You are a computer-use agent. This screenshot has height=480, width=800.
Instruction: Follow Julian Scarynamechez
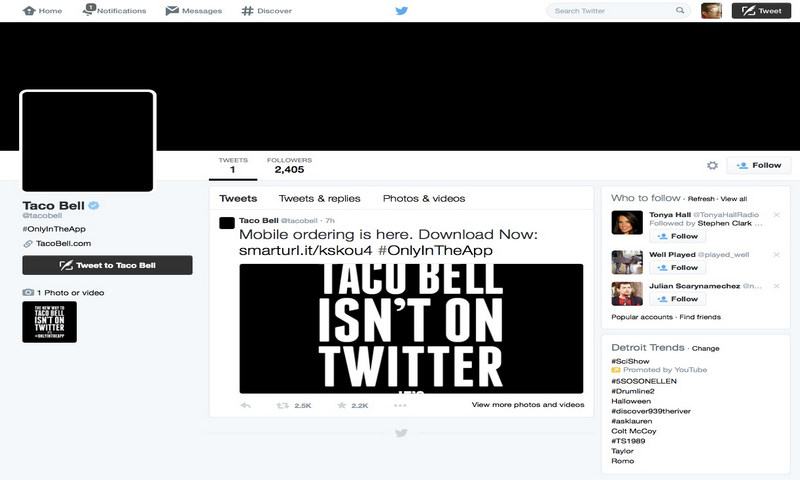678,299
